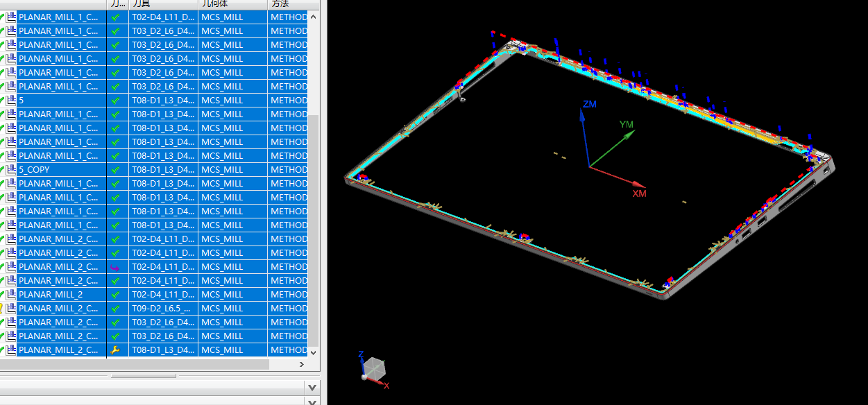Click the planar mill icon beside "5_COPY"
The height and width of the screenshot is (405, 868).
[11, 169]
